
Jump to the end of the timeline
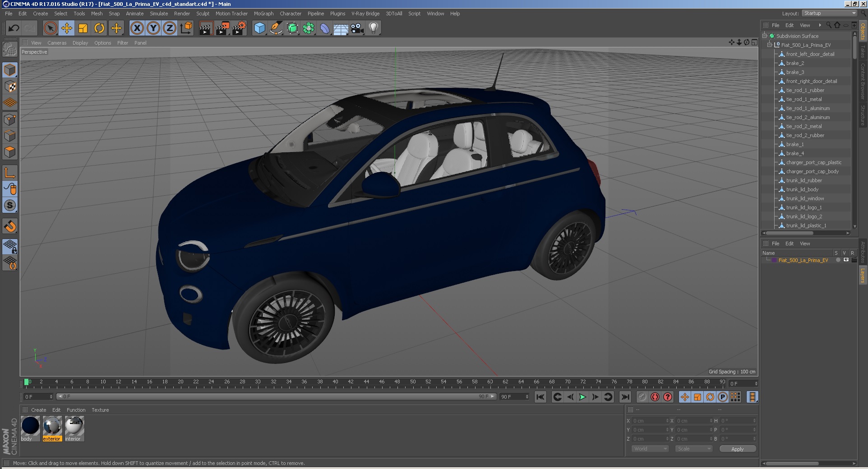coord(625,397)
